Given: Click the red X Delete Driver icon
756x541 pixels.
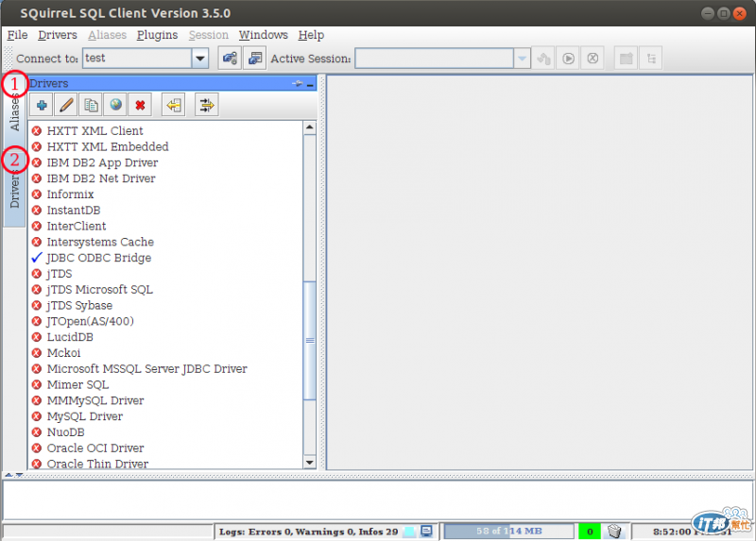Looking at the screenshot, I should 140,105.
